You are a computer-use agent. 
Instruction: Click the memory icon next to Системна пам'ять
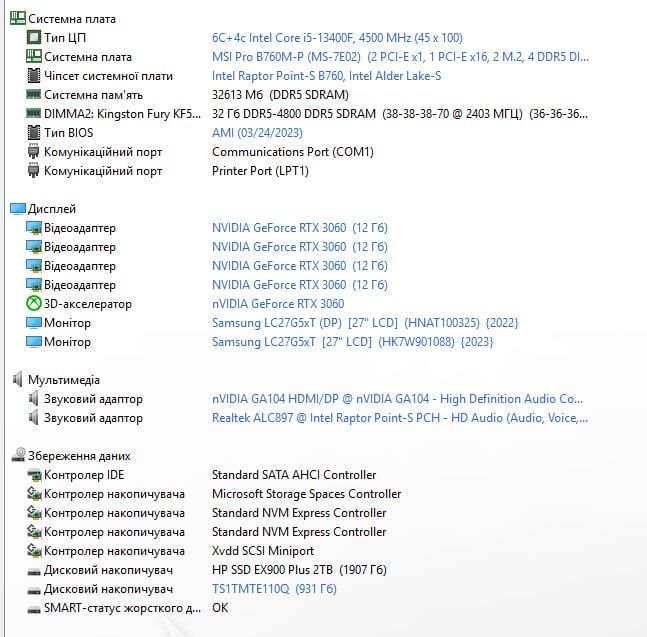click(34, 94)
